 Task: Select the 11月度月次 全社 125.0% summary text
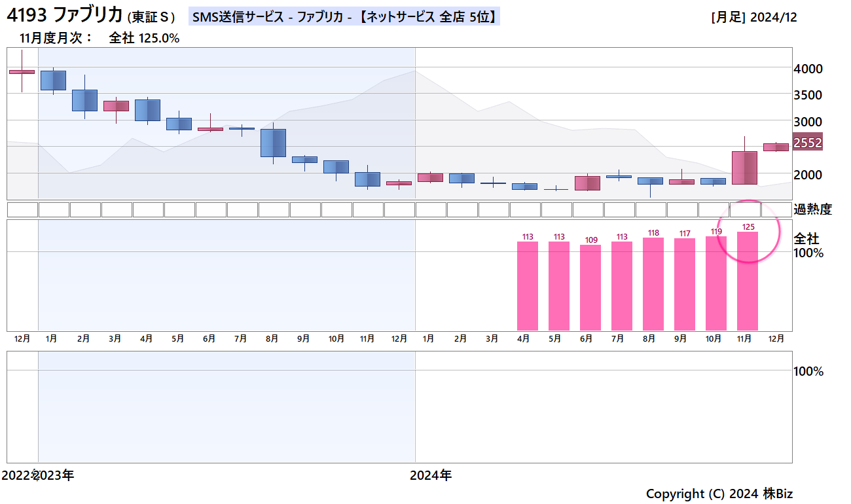point(100,38)
